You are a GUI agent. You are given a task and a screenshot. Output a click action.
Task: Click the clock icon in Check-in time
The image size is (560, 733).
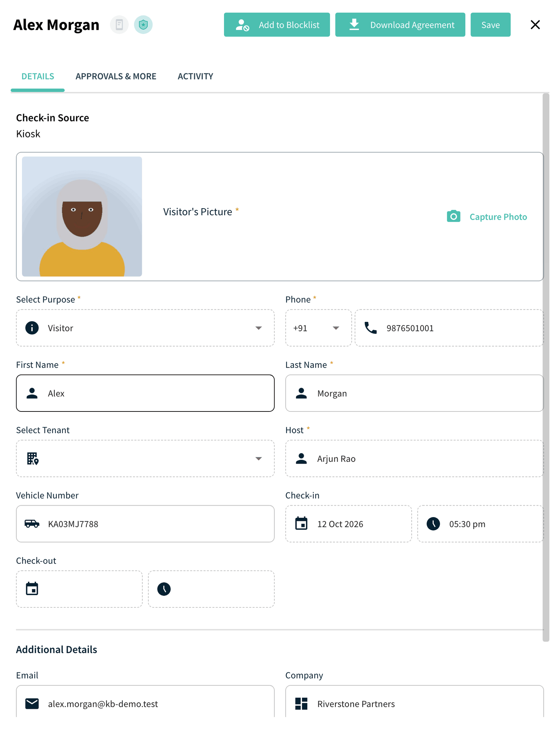click(x=433, y=524)
